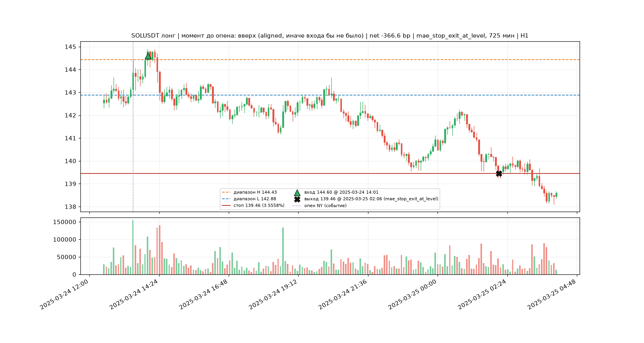644x343 pixels.
Task: Click the solid red stop-level line
Action: (x=330, y=173)
